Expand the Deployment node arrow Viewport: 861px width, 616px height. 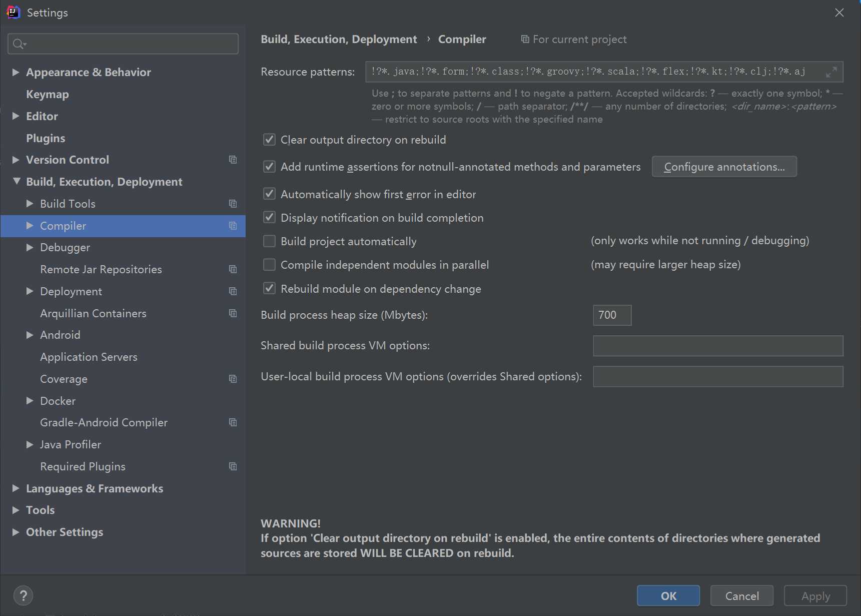tap(30, 291)
